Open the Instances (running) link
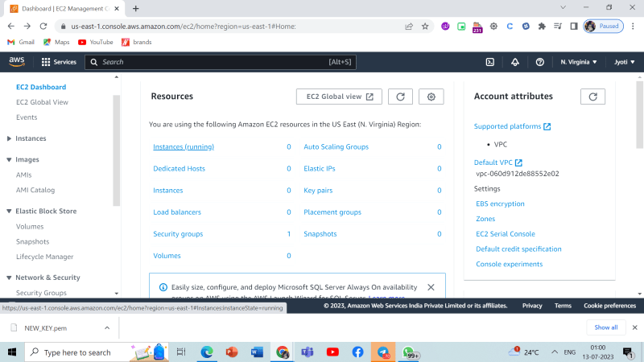The height and width of the screenshot is (362, 644). [184, 147]
